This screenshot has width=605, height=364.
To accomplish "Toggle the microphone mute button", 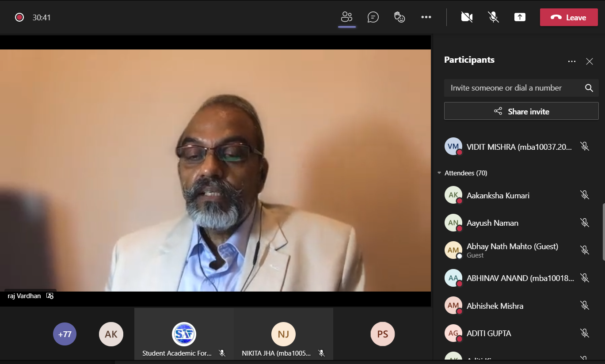I will click(x=493, y=17).
